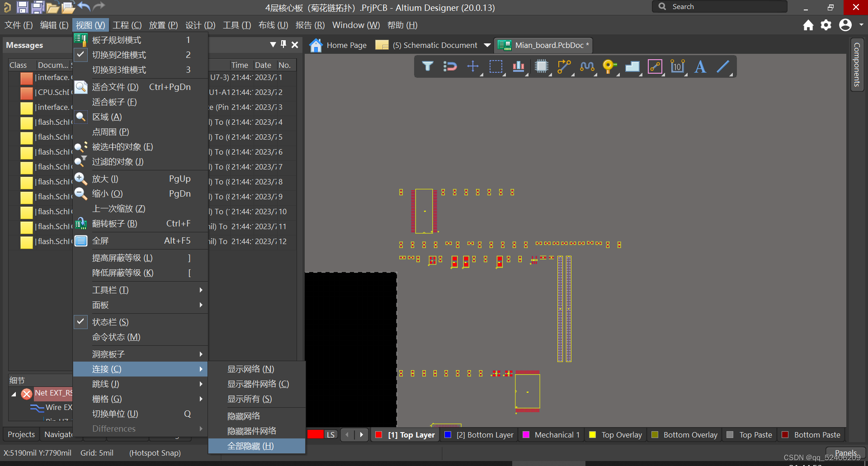Viewport: 868px width, 466px height.
Task: Open the Components side panel tab
Action: [857, 64]
